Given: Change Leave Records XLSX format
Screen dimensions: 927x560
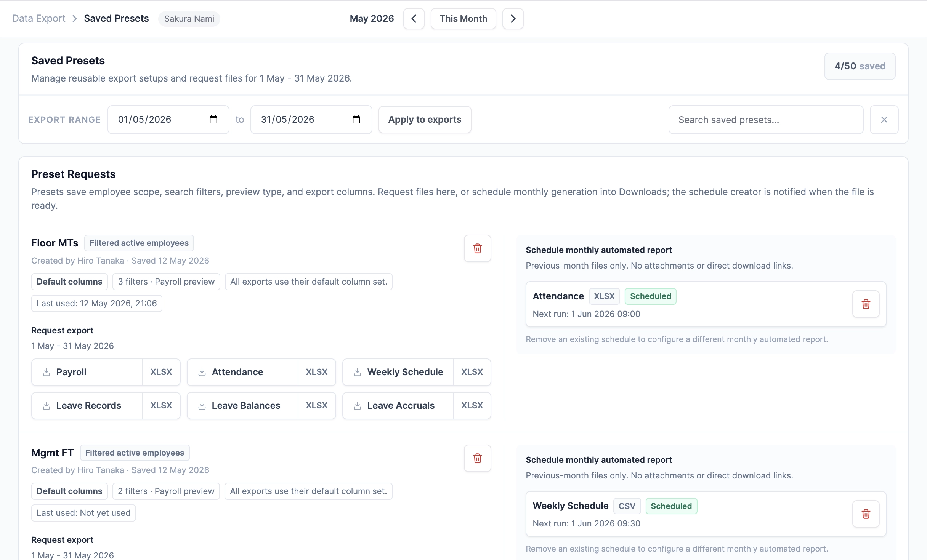Looking at the screenshot, I should [161, 406].
